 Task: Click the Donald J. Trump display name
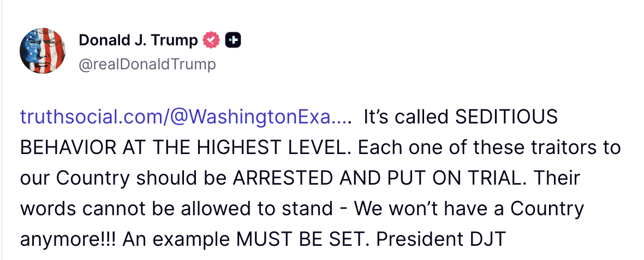(x=139, y=40)
